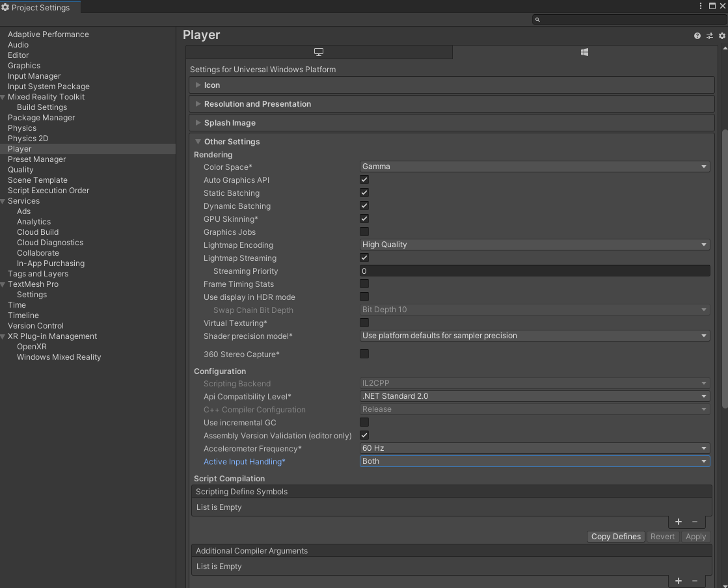Click the search magnifier icon
Viewport: 728px width, 588px height.
537,20
